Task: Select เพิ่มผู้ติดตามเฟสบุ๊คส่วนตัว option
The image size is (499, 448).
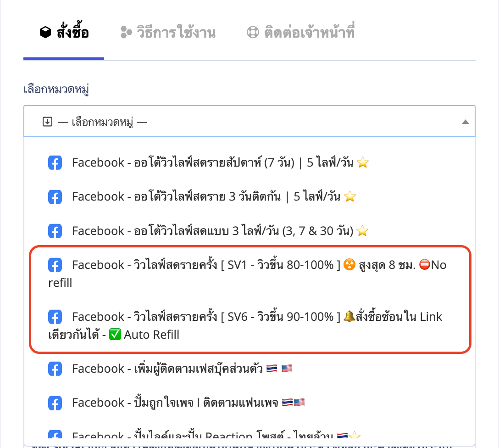Action: 249,369
